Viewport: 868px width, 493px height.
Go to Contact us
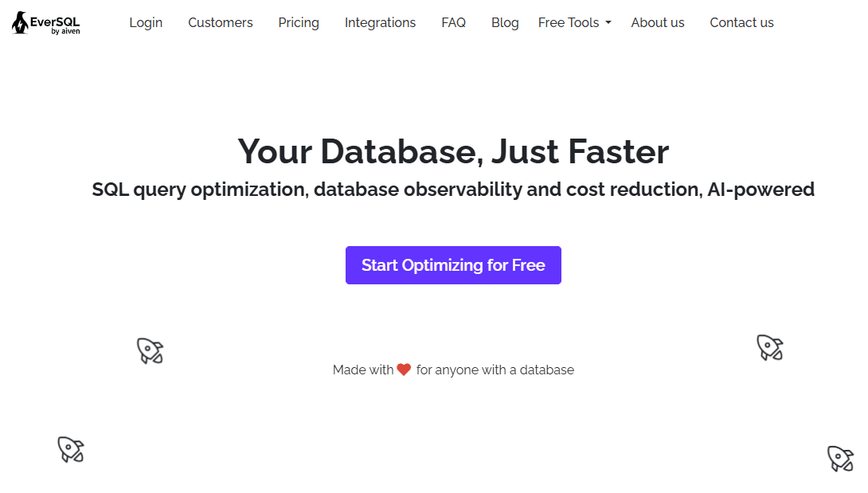(741, 23)
